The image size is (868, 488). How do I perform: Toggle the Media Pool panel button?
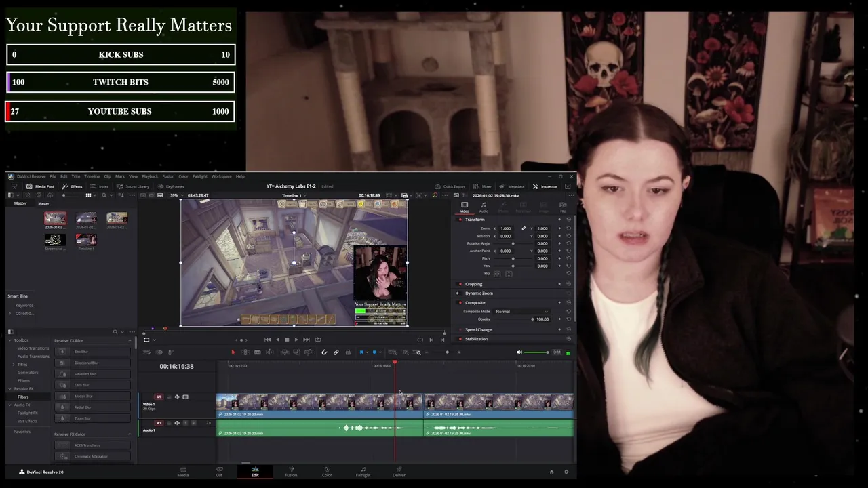40,186
